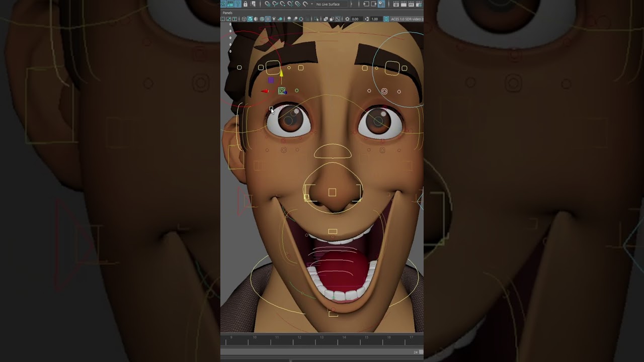Screen dimensions: 644x362
Task: Click the Make Live magnet icon
Action: [x=305, y=4]
